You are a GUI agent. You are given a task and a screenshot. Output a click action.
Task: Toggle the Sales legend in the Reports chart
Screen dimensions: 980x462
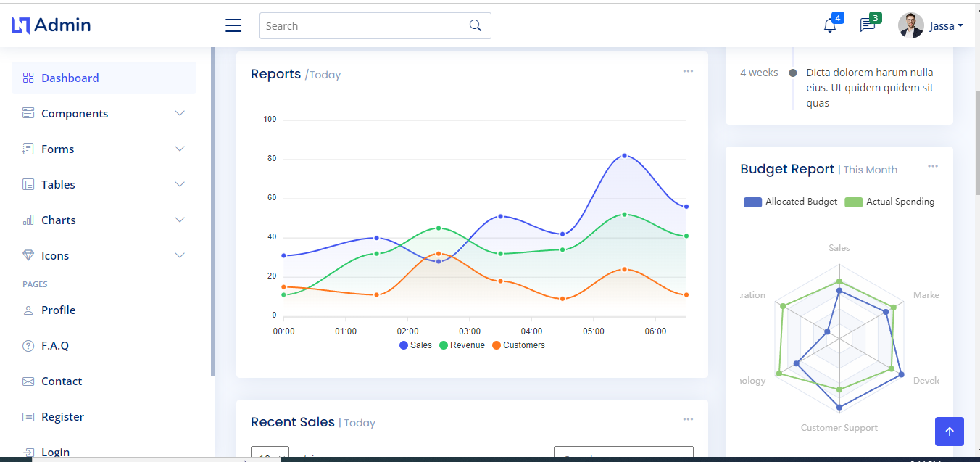[x=415, y=345]
